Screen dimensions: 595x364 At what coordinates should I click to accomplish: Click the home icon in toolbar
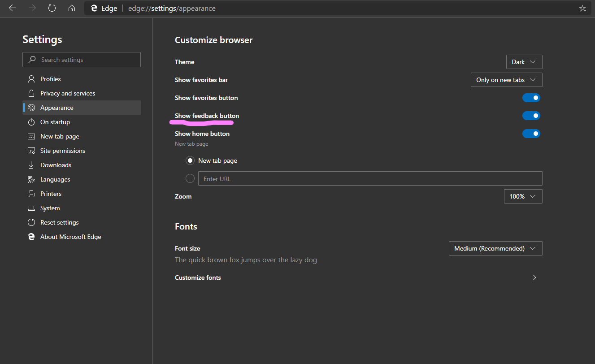pos(72,8)
